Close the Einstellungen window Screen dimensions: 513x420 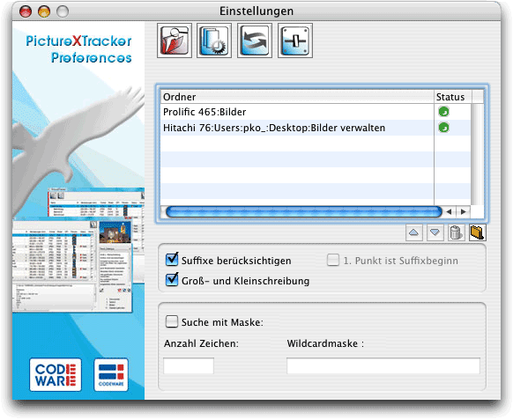point(26,11)
